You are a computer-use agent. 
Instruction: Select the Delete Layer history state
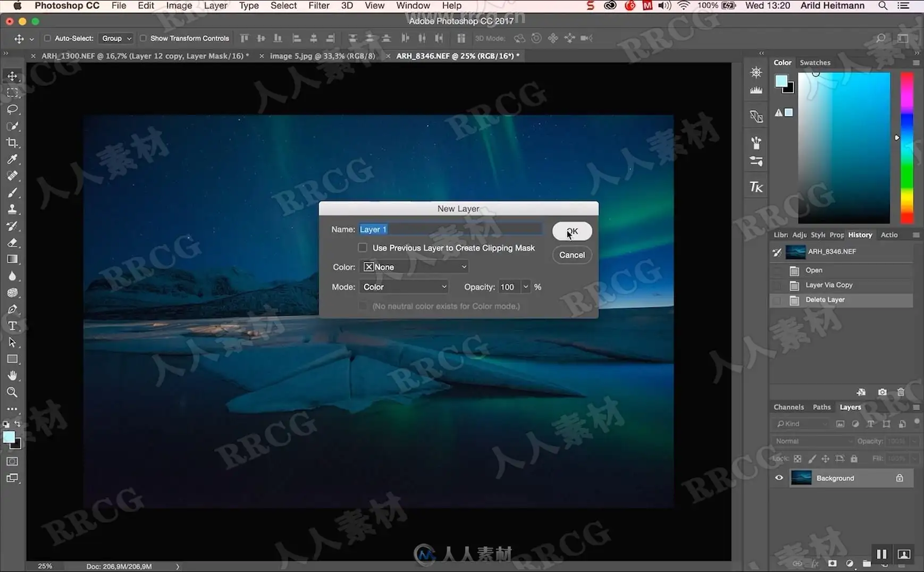(x=841, y=300)
